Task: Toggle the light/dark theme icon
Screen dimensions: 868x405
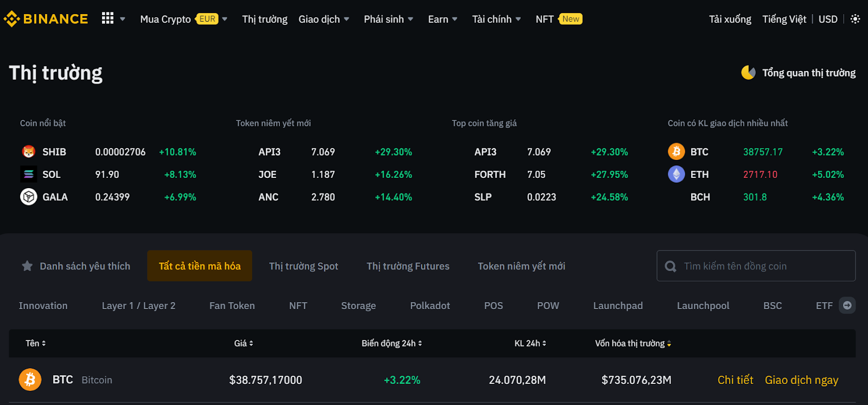Action: tap(855, 19)
